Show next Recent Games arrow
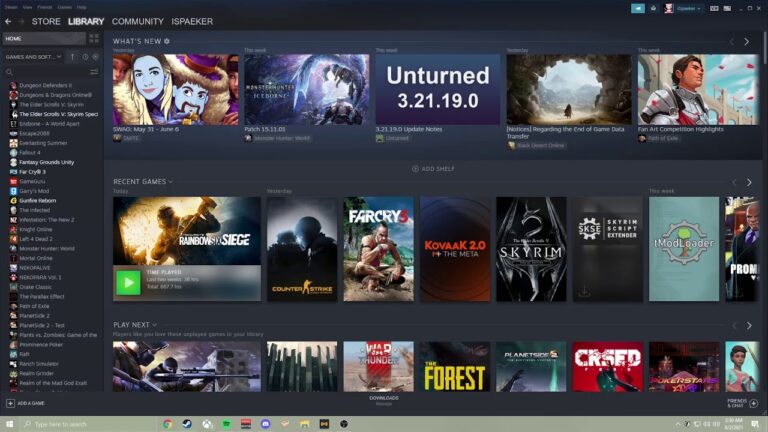 (749, 182)
